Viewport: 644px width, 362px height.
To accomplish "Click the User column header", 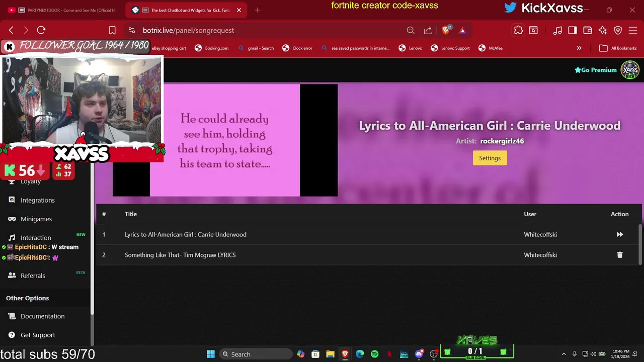I will [530, 214].
